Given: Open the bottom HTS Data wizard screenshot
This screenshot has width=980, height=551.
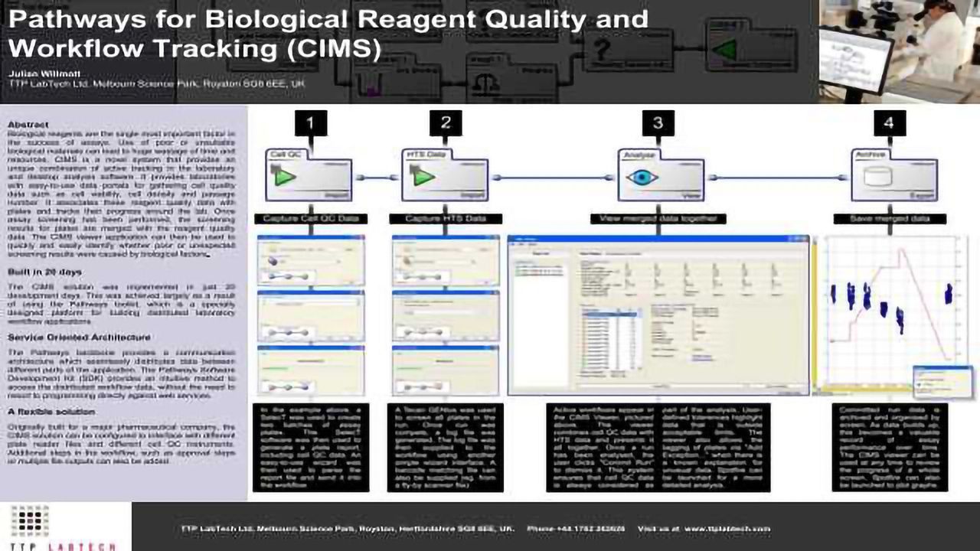Looking at the screenshot, I should click(446, 370).
